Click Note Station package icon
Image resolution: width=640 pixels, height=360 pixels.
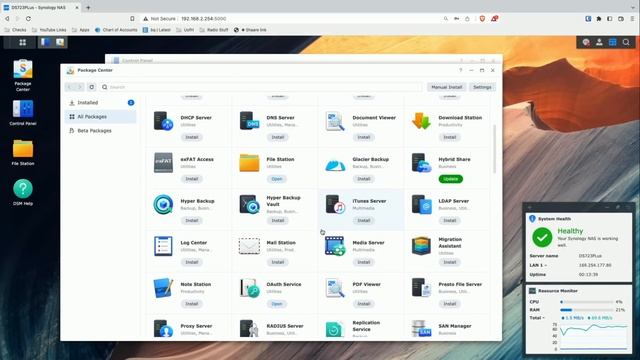pos(163,288)
